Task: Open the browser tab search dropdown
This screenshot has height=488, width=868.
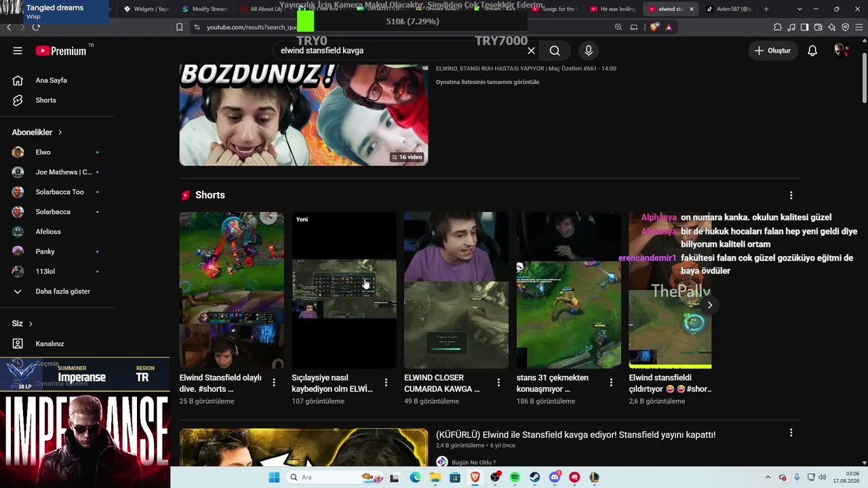Action: point(800,9)
